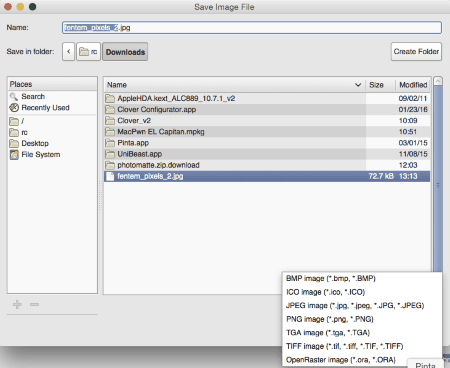Select fentem_pixels_2.jpg file row

pyautogui.click(x=267, y=176)
